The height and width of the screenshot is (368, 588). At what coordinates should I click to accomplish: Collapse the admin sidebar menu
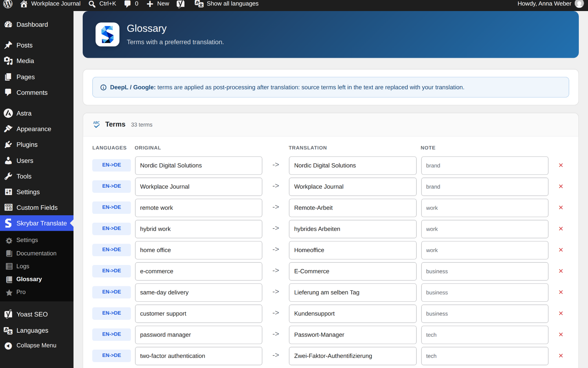36,346
